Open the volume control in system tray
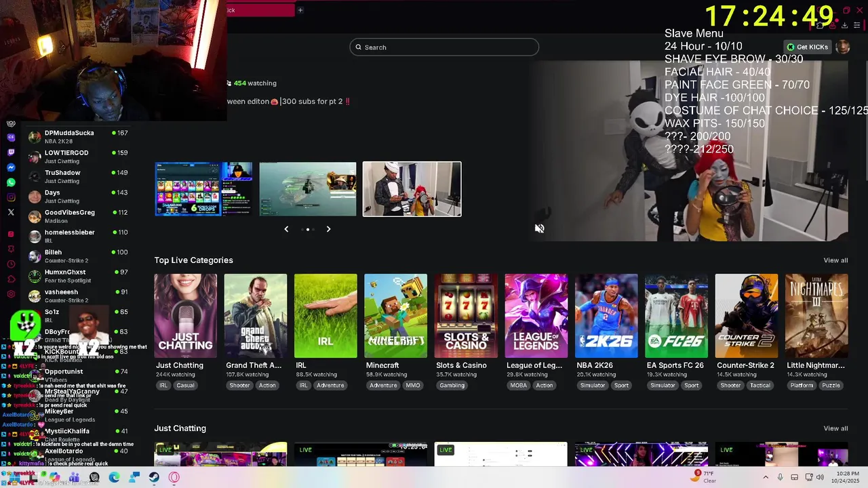Viewport: 868px width, 488px height. click(x=819, y=477)
